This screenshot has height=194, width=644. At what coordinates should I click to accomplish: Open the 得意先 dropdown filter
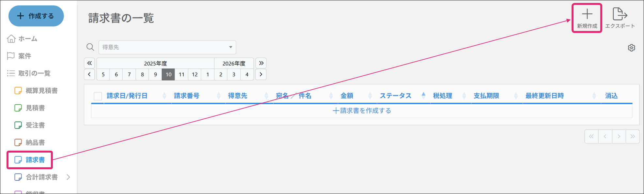167,47
